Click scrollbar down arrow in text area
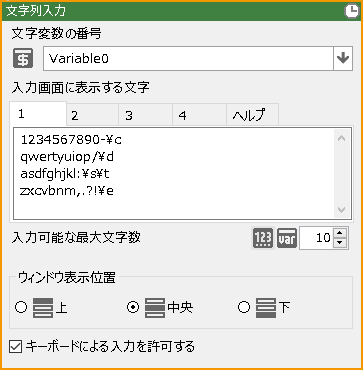363x370 pixels. coord(341,210)
